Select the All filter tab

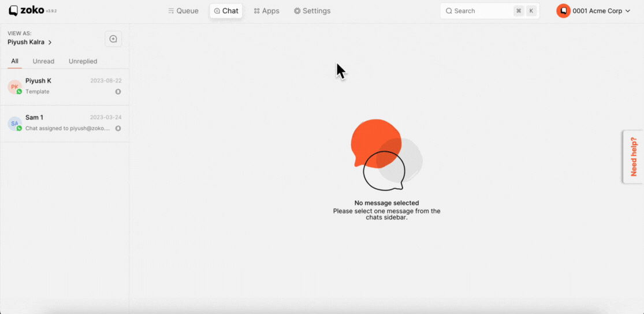tap(15, 61)
